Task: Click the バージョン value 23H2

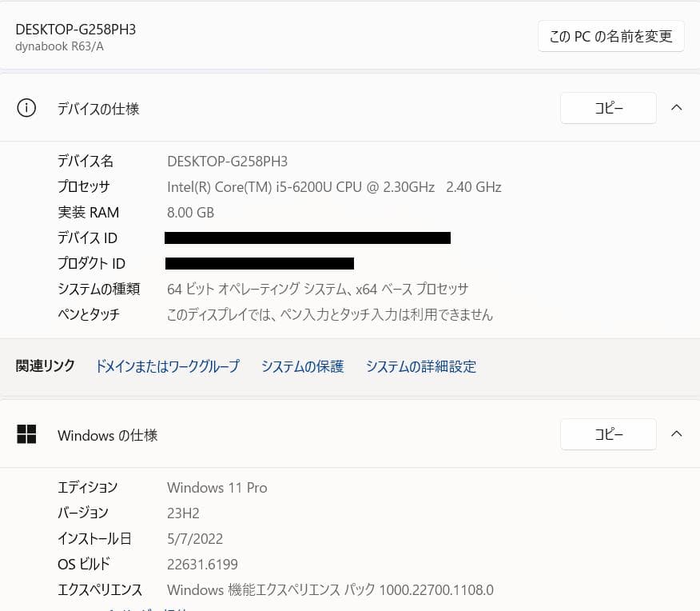Action: (184, 513)
